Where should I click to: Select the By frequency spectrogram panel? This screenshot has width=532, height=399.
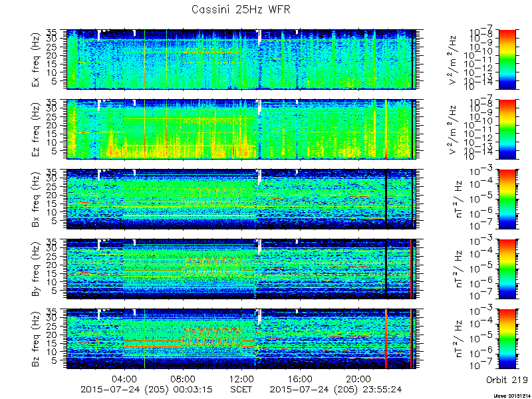pos(241,269)
